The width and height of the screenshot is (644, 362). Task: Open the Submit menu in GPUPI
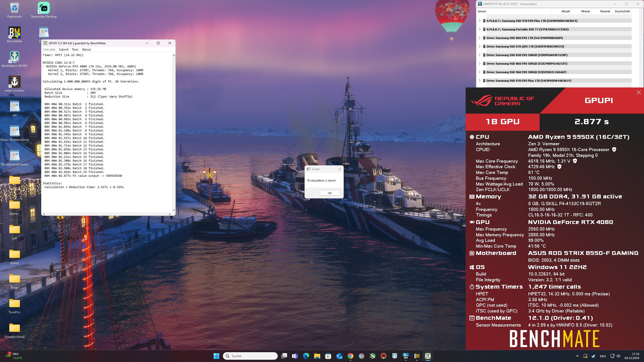pos(64,50)
